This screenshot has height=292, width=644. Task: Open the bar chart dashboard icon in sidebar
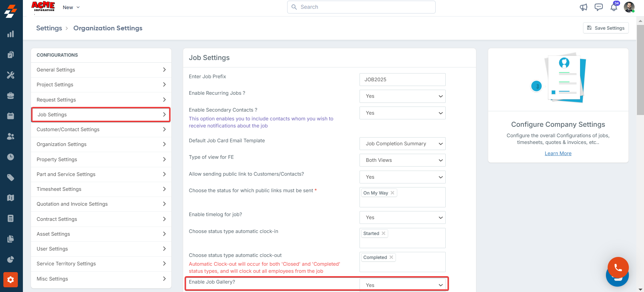point(11,34)
